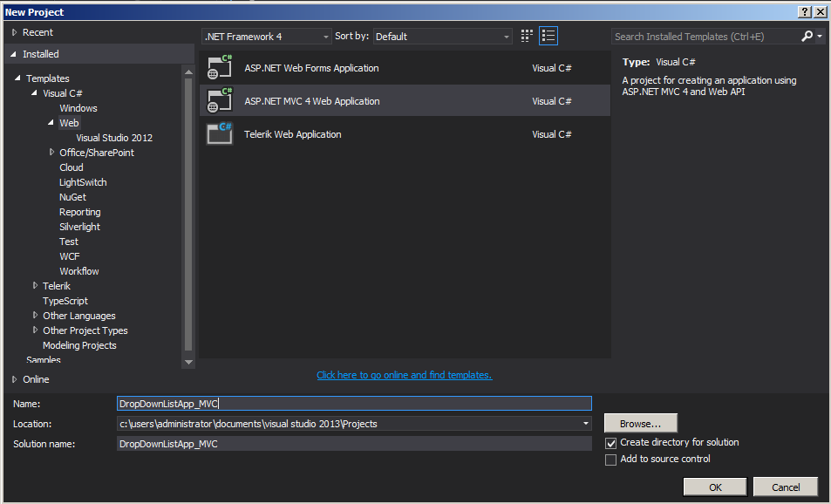The image size is (831, 504).
Task: Switch to medium icons list view
Action: [548, 36]
